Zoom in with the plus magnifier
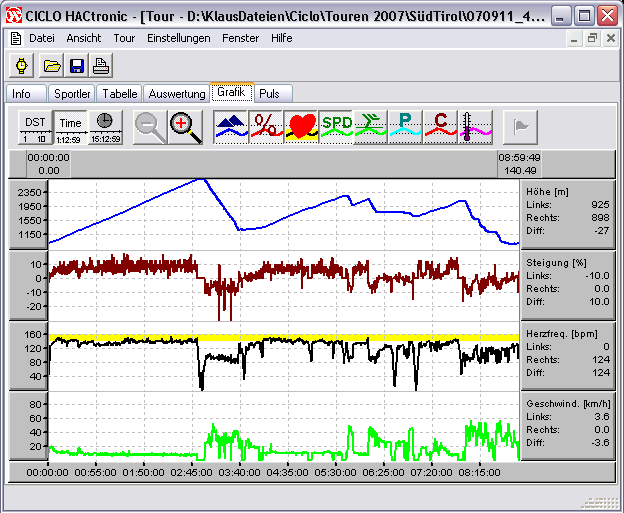 [x=185, y=128]
